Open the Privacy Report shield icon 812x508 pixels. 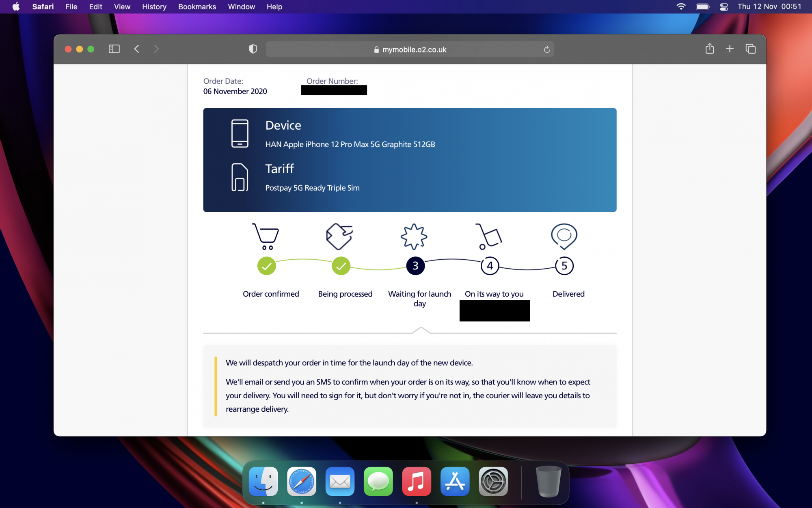point(253,49)
